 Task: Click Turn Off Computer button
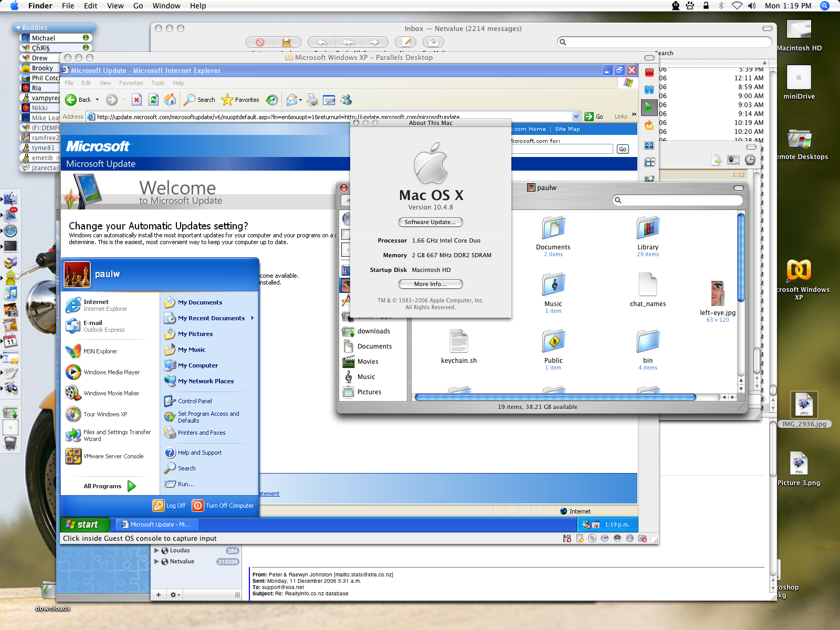point(223,506)
